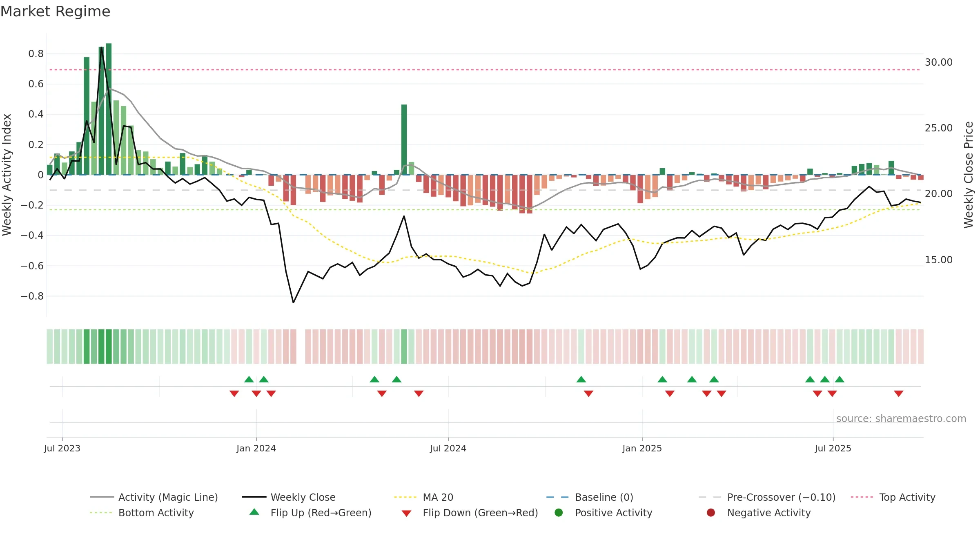
Task: Click the Jul 2025 x-axis label
Action: 833,448
